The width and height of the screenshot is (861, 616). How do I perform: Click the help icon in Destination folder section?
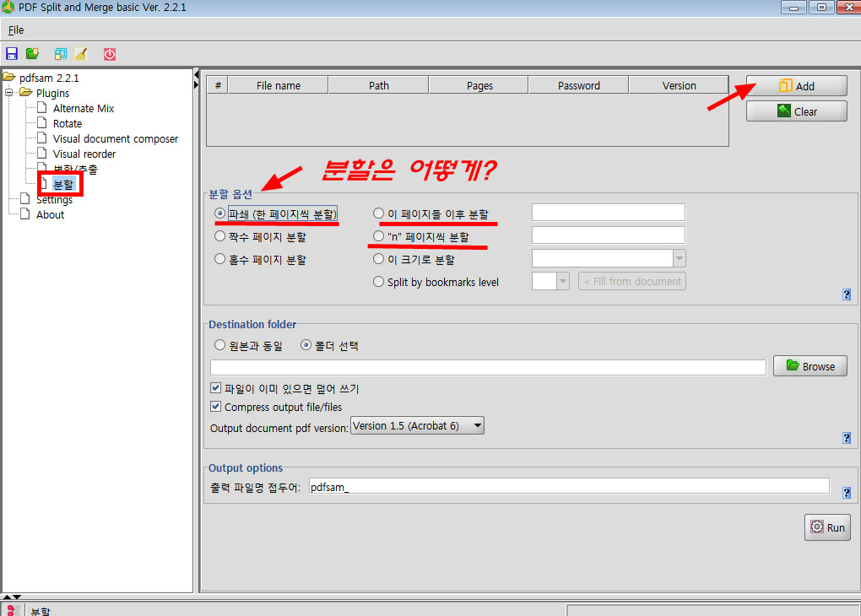tap(846, 438)
